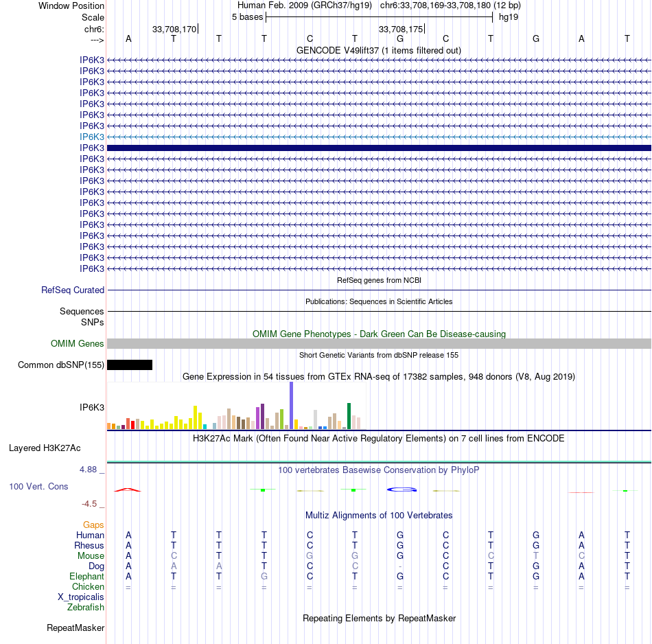
Task: Open Repeating Elements by RepeatMasker title
Action: 379,618
